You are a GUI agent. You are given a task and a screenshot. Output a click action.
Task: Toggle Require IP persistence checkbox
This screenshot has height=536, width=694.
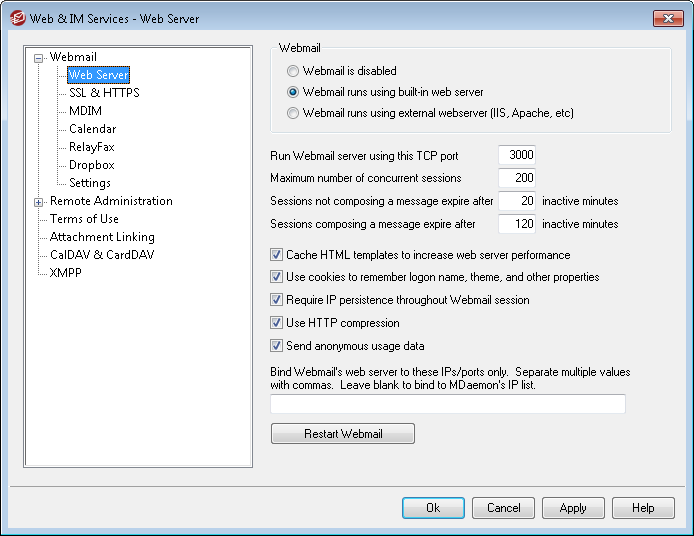tap(276, 300)
